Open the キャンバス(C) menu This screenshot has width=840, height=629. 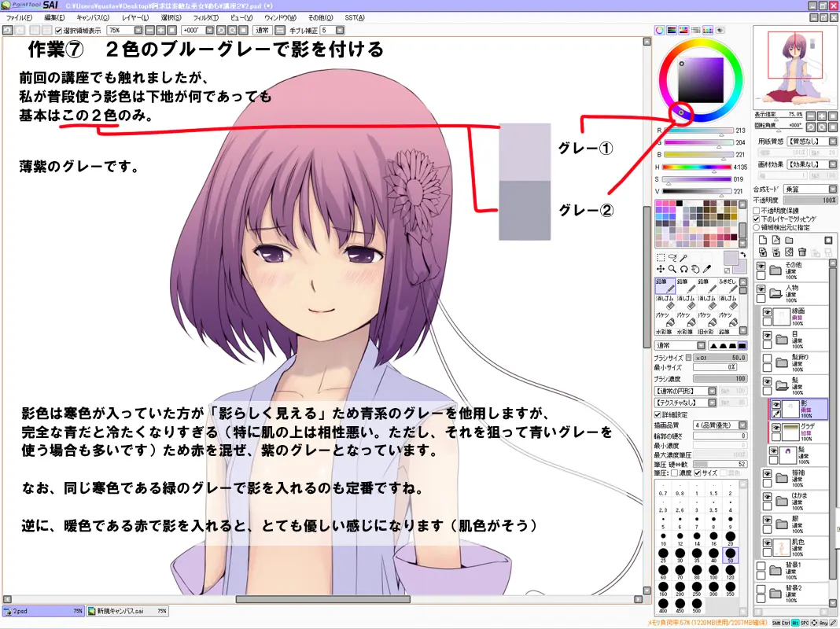pyautogui.click(x=93, y=17)
